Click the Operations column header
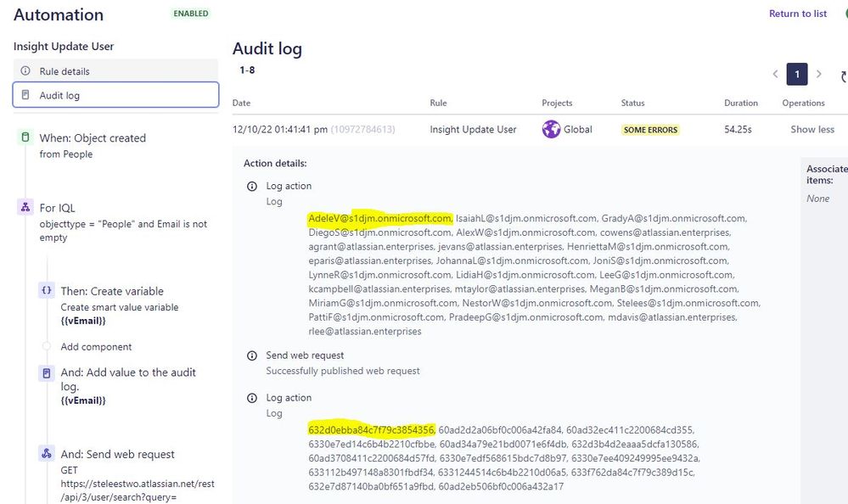The width and height of the screenshot is (848, 504). click(x=803, y=103)
